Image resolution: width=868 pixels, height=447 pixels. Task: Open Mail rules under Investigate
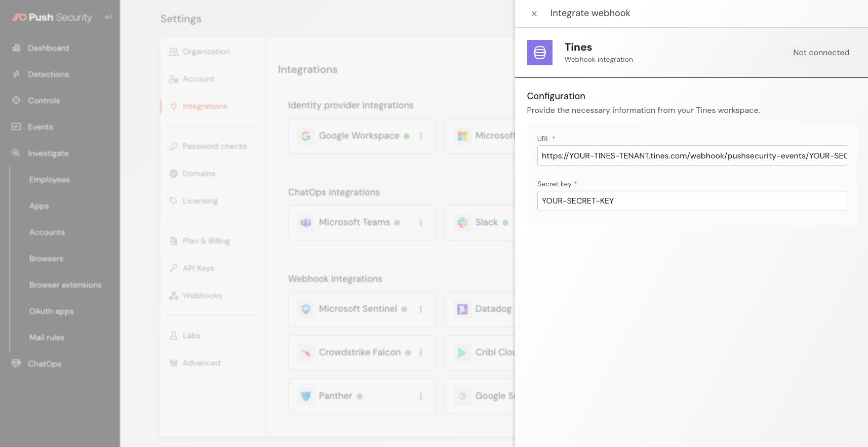[x=47, y=338]
